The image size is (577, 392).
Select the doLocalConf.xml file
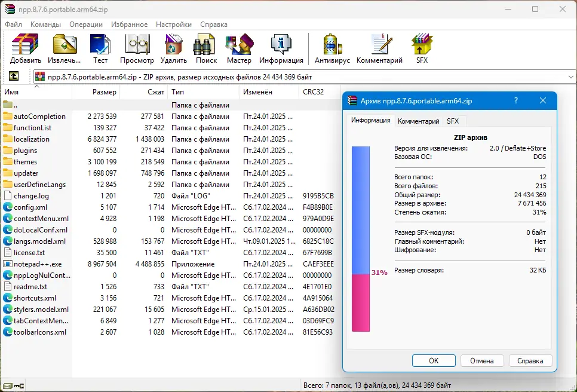point(170,230)
